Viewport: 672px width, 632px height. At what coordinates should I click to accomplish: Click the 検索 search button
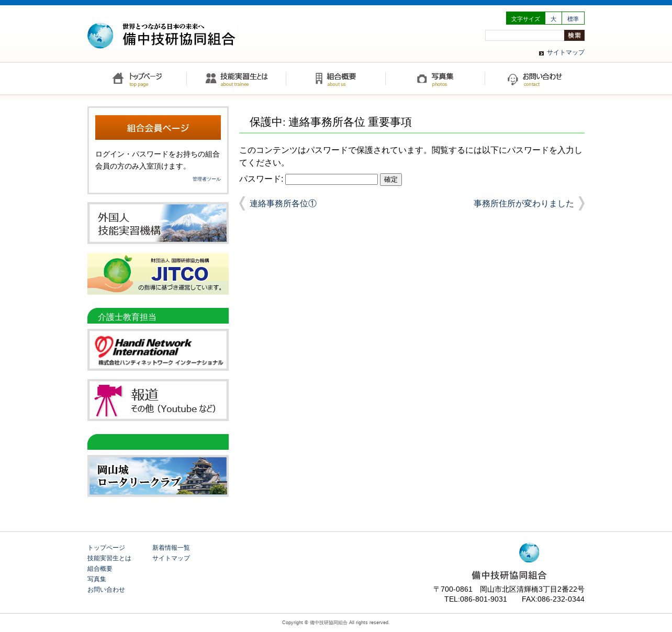tap(574, 35)
